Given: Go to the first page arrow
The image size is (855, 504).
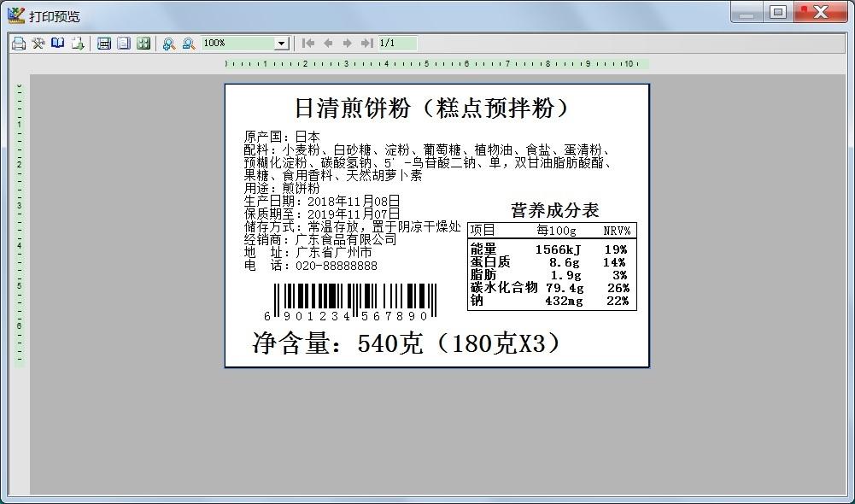Looking at the screenshot, I should [308, 43].
